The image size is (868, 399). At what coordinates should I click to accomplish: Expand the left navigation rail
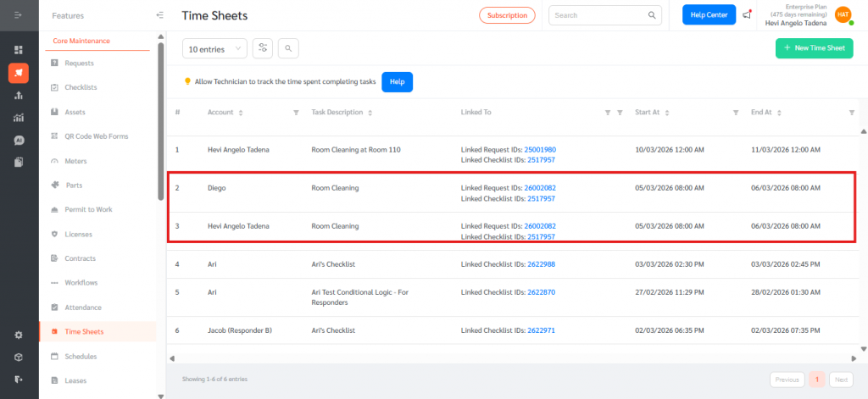click(x=19, y=15)
